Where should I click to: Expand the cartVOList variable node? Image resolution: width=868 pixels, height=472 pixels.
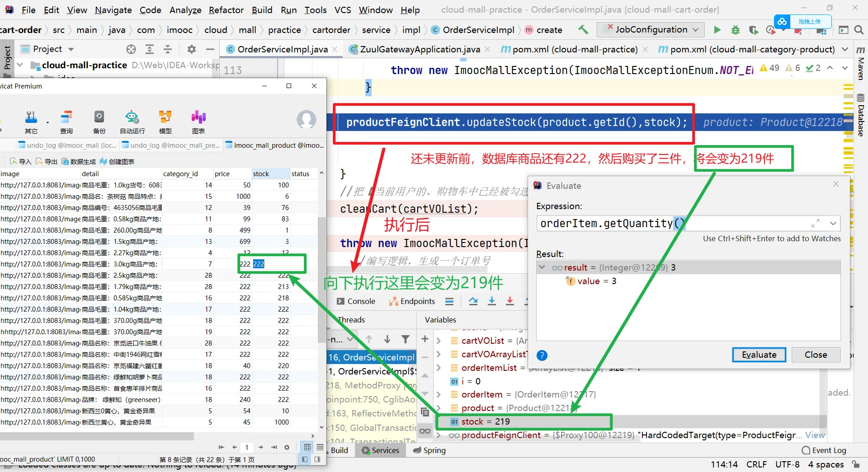coord(439,341)
